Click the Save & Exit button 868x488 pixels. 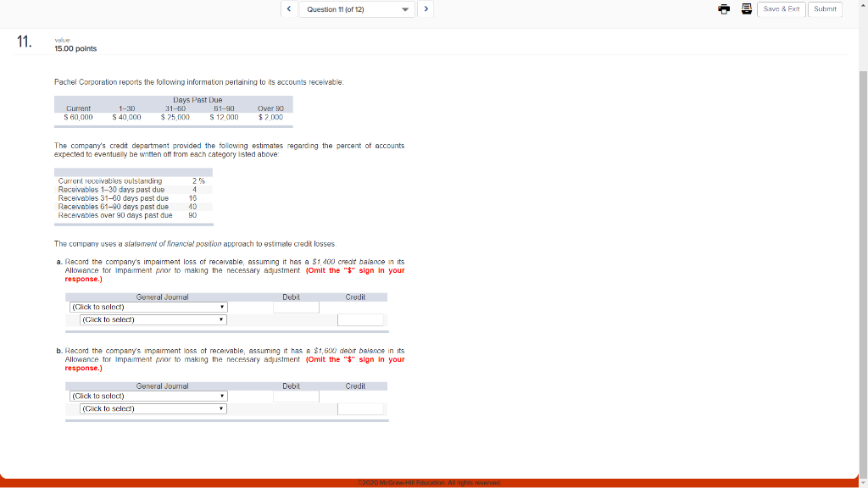pos(782,8)
